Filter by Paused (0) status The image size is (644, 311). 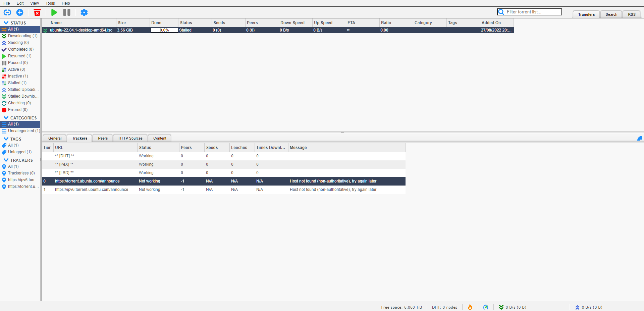point(20,63)
